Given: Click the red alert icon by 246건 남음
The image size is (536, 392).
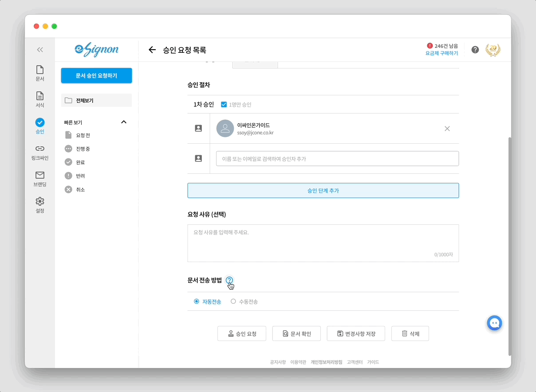Looking at the screenshot, I should tap(430, 46).
